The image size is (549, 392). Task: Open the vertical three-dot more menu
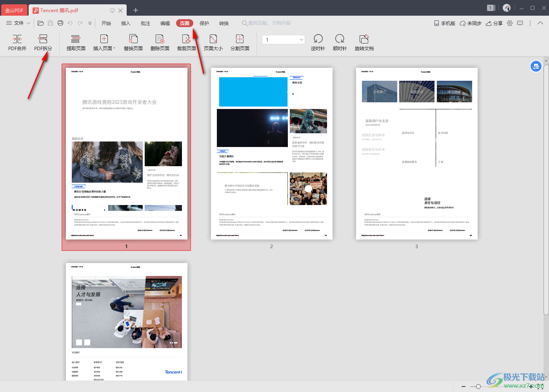[530, 23]
